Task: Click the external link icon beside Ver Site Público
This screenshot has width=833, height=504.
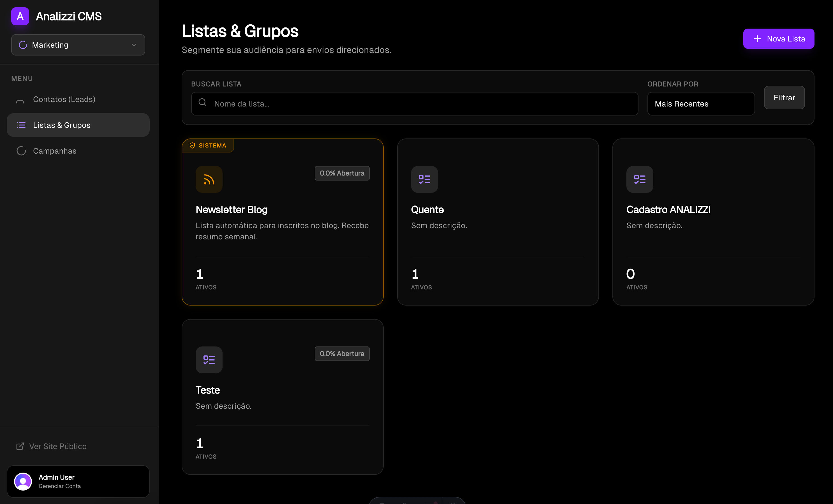Action: tap(20, 446)
